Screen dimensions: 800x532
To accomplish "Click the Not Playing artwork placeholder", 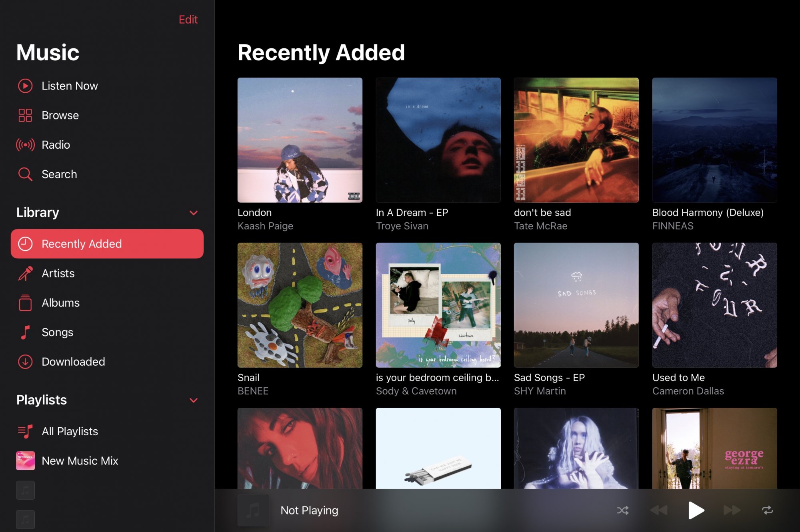I will (253, 510).
